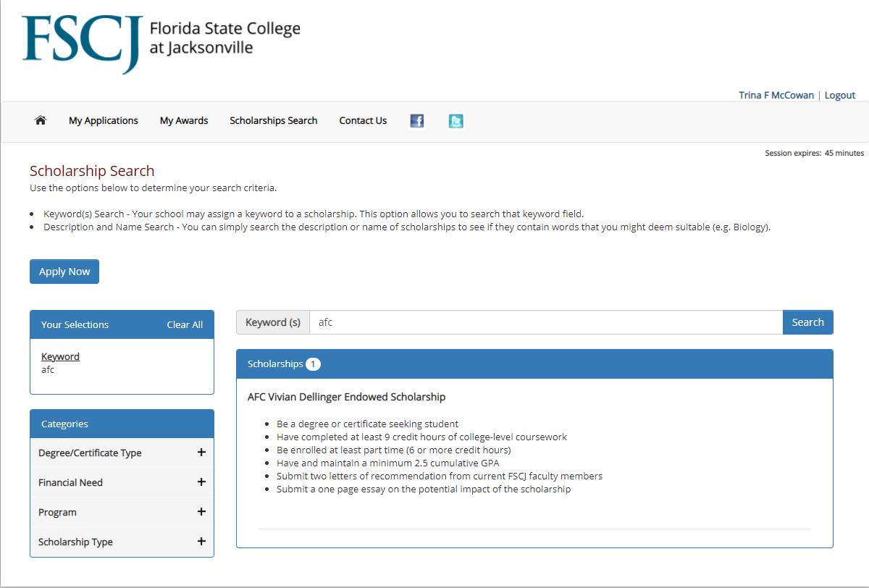Viewport: 869px width, 588px height.
Task: Click the underlined Keyword selection link
Action: pyautogui.click(x=60, y=356)
